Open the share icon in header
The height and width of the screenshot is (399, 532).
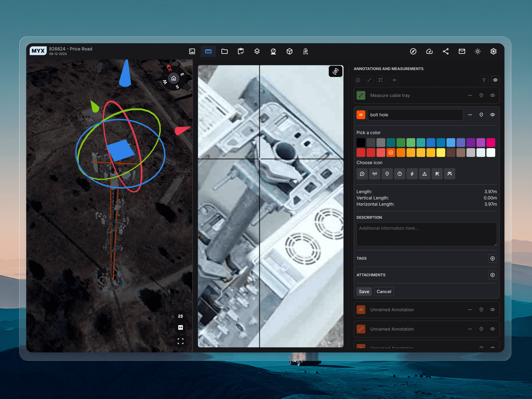click(445, 51)
